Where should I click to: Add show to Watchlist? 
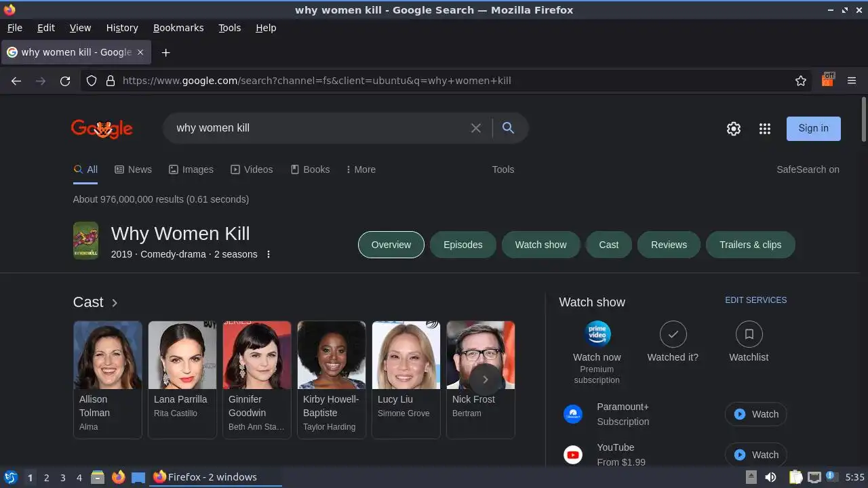749,334
